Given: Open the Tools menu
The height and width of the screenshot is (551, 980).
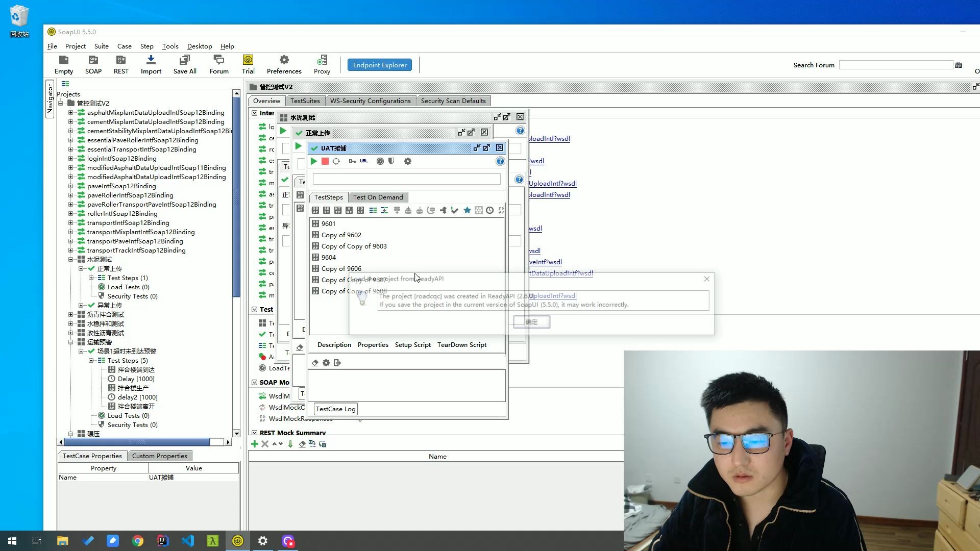Looking at the screenshot, I should [x=170, y=46].
